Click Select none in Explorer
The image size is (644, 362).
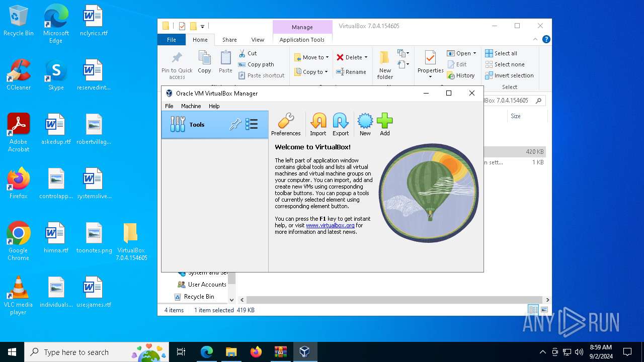click(x=505, y=64)
